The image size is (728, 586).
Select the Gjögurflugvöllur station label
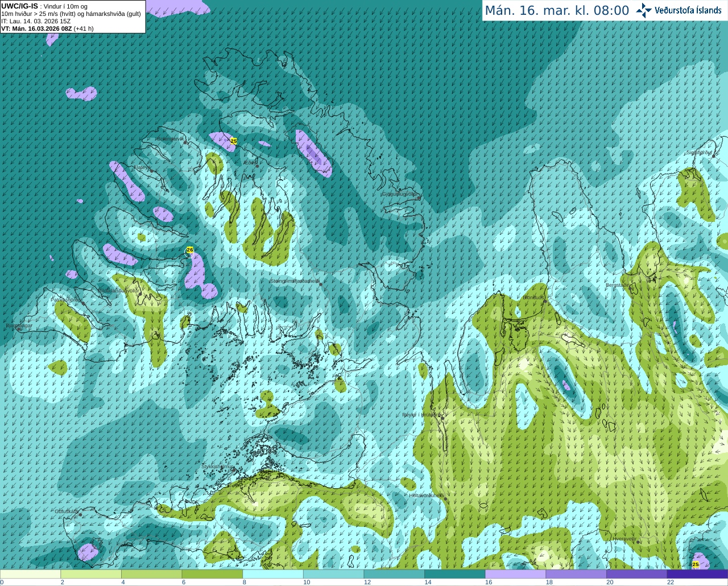click(400, 194)
